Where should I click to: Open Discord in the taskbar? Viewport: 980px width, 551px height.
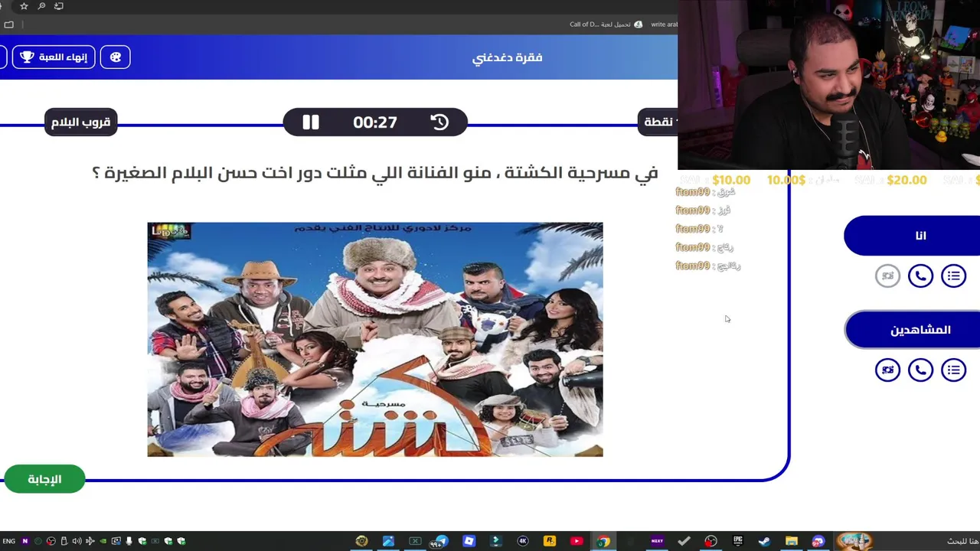point(818,541)
